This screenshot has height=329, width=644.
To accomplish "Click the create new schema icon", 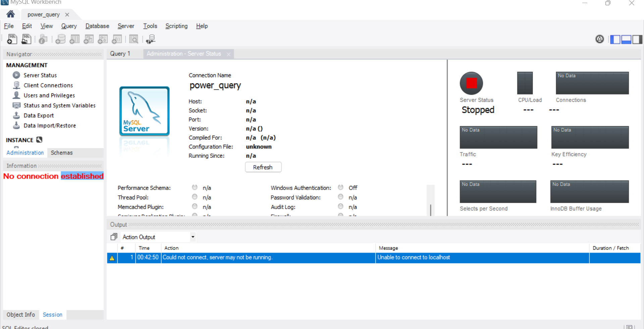I will tap(60, 39).
